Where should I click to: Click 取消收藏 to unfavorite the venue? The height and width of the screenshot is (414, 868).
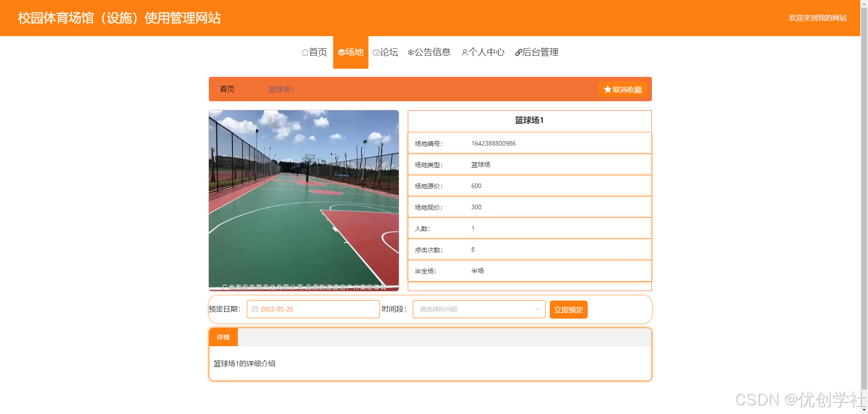[x=623, y=89]
